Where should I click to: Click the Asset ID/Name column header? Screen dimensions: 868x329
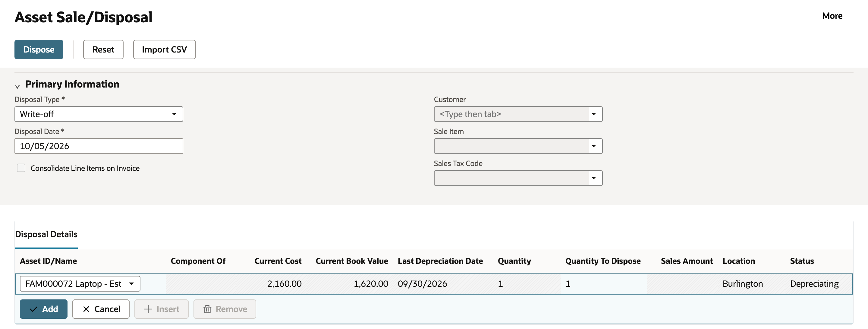coord(48,261)
